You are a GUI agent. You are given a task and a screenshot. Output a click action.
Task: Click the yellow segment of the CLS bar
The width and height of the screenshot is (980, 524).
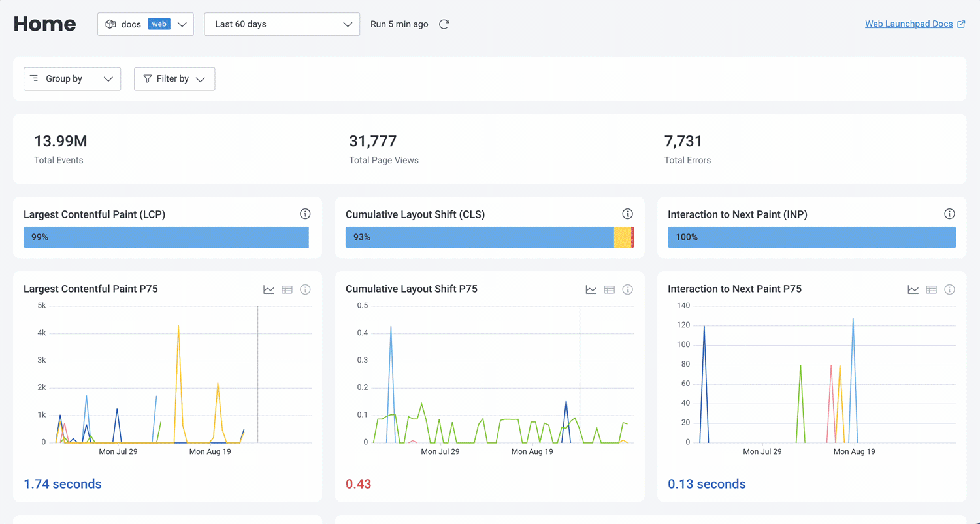click(x=622, y=237)
